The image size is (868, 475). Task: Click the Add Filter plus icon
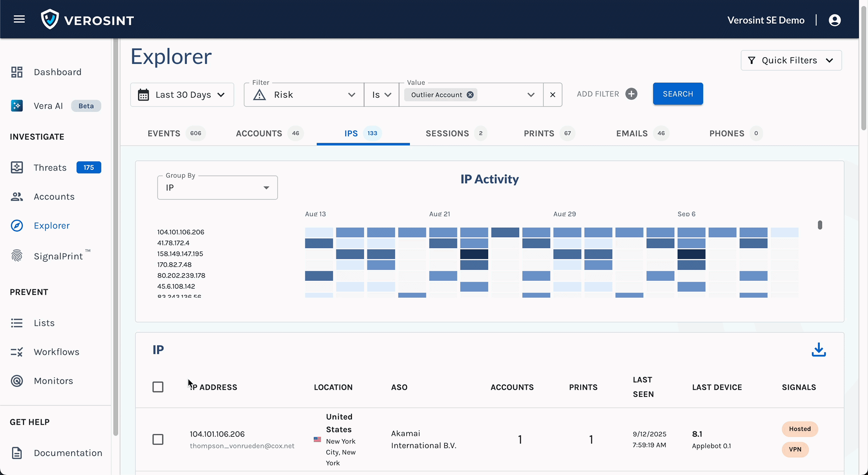click(631, 94)
